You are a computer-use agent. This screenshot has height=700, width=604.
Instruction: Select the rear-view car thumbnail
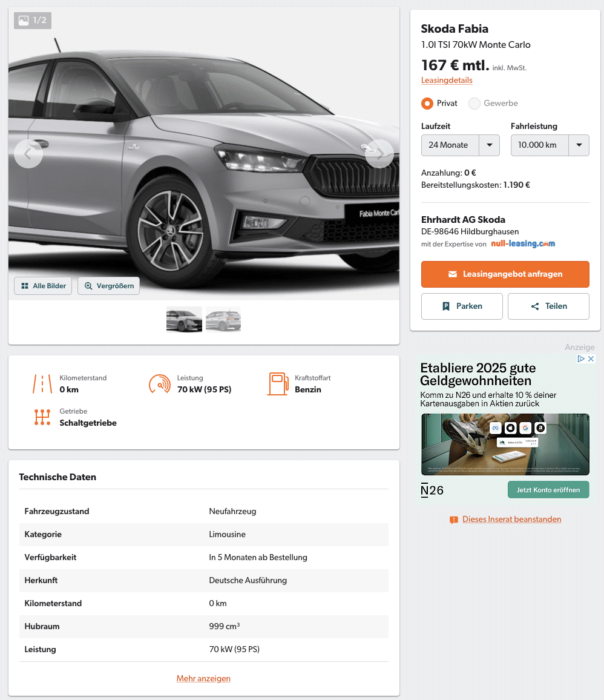[x=223, y=320]
